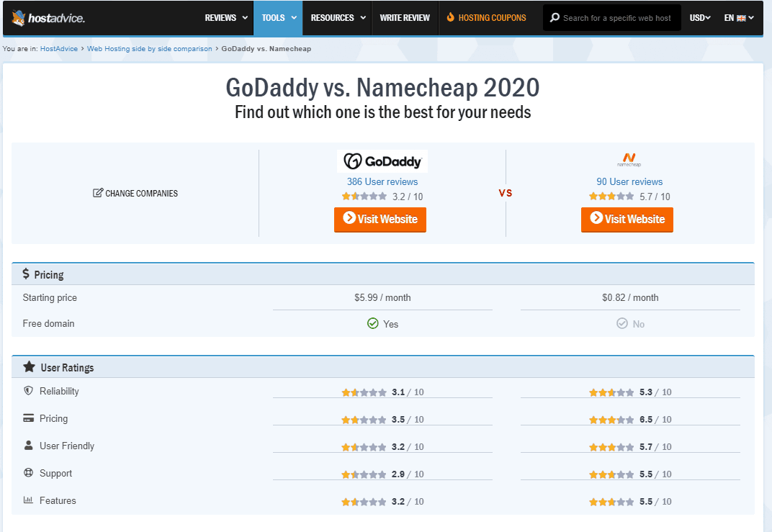Open Hosting Coupons page
The image size is (772, 532).
click(486, 18)
